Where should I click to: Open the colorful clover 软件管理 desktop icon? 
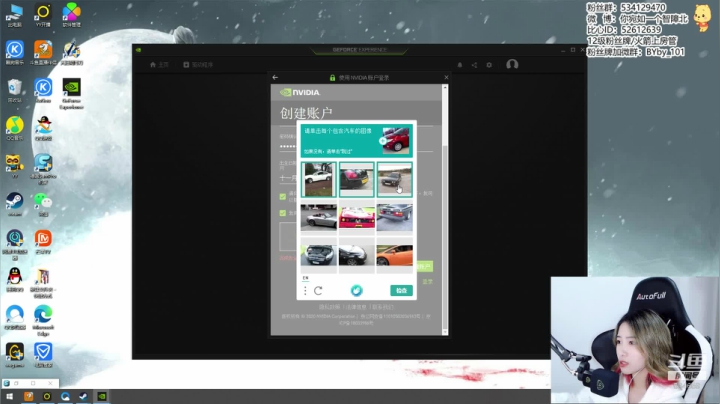(72, 15)
